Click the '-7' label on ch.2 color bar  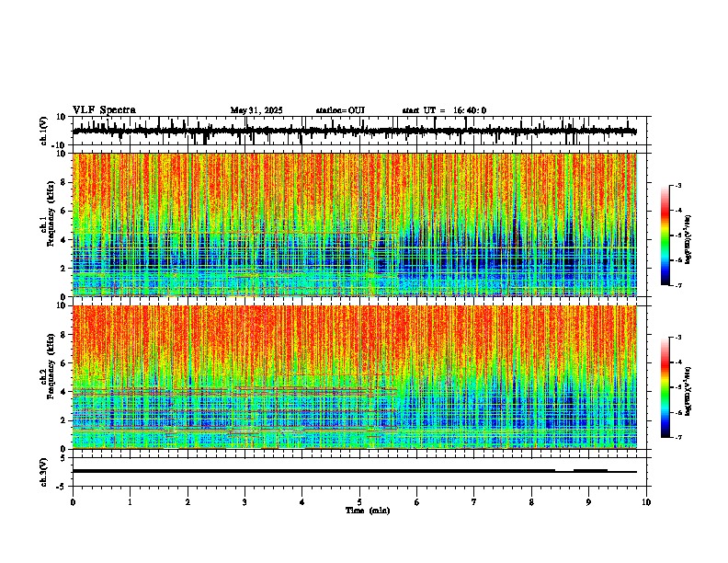pyautogui.click(x=678, y=437)
